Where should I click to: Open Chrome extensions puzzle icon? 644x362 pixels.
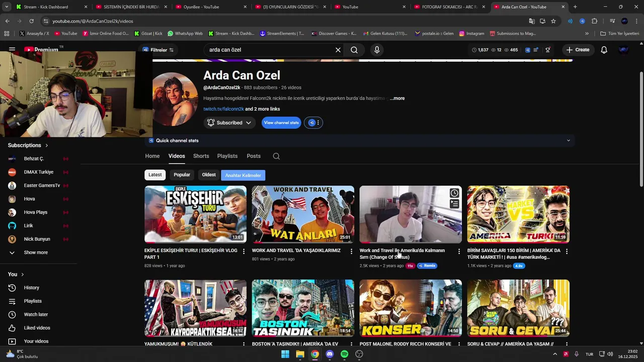pyautogui.click(x=594, y=21)
